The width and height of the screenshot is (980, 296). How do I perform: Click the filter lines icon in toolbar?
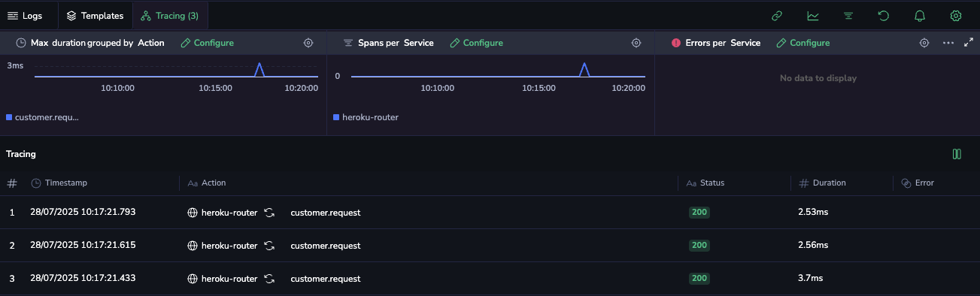pyautogui.click(x=848, y=16)
